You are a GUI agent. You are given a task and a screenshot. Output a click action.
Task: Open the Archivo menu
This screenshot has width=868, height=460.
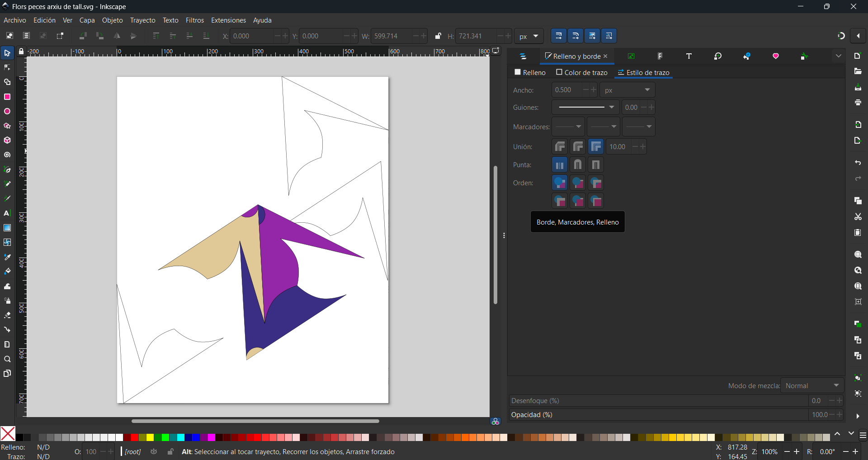click(x=15, y=20)
